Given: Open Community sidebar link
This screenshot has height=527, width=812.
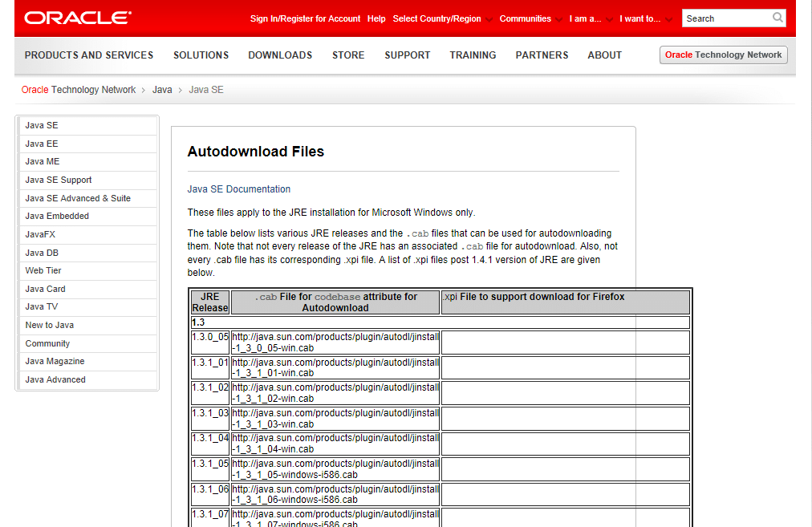Looking at the screenshot, I should pyautogui.click(x=87, y=343).
